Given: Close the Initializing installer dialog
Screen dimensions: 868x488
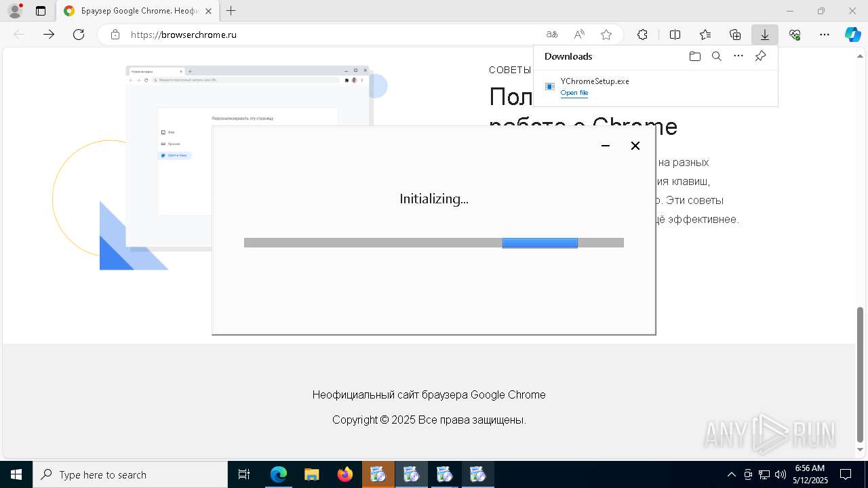Looking at the screenshot, I should [x=635, y=146].
